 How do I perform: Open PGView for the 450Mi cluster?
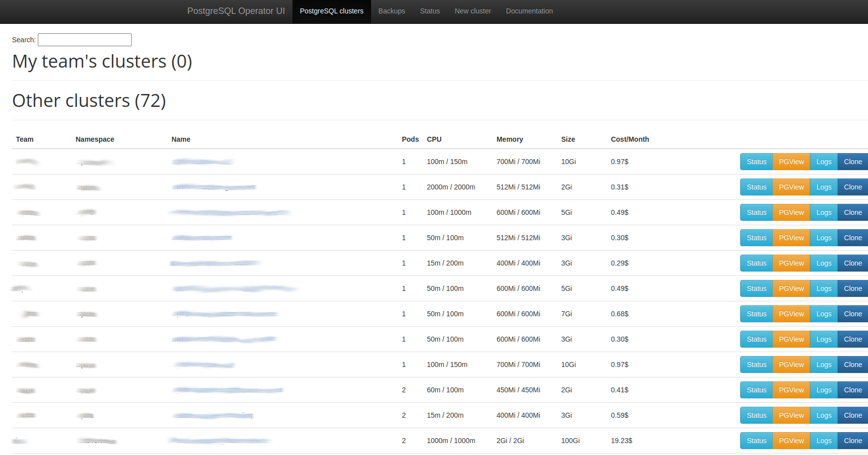(791, 390)
